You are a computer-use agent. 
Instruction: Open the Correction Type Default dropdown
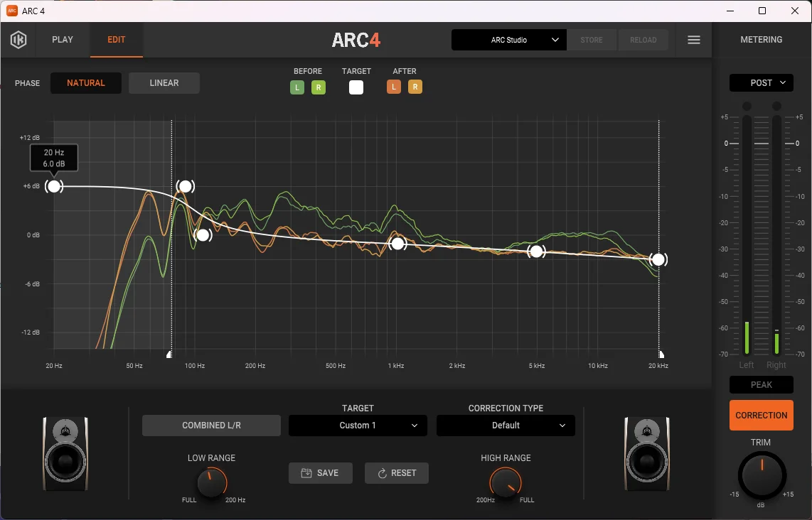tap(506, 426)
